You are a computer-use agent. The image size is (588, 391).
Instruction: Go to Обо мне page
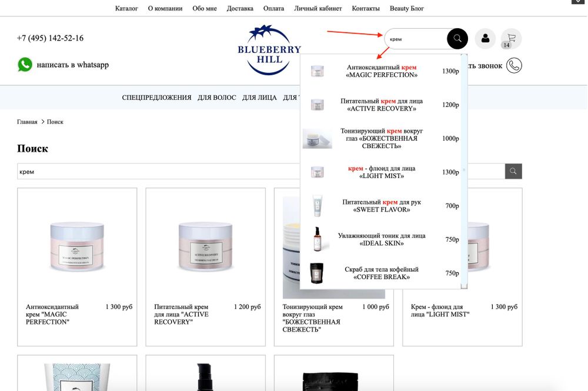tap(205, 8)
